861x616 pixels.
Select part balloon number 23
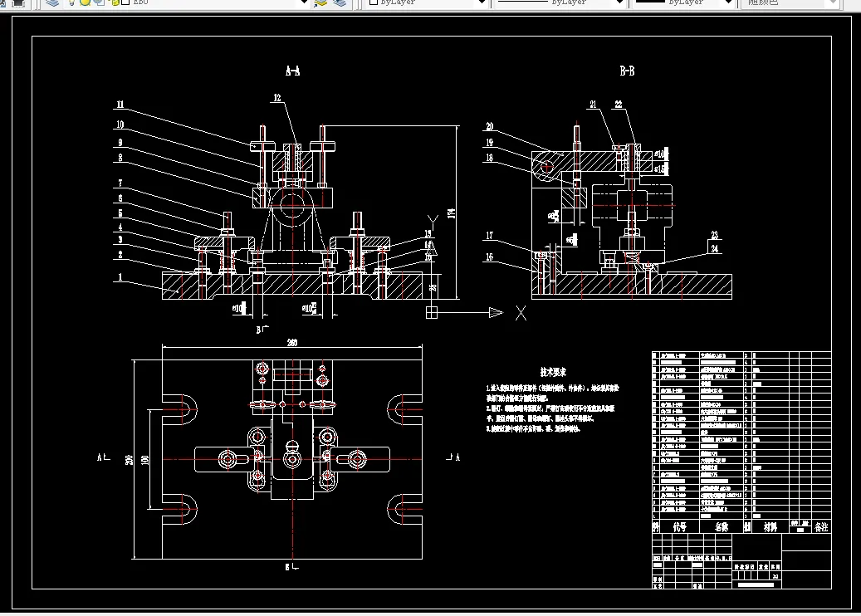pyautogui.click(x=714, y=235)
